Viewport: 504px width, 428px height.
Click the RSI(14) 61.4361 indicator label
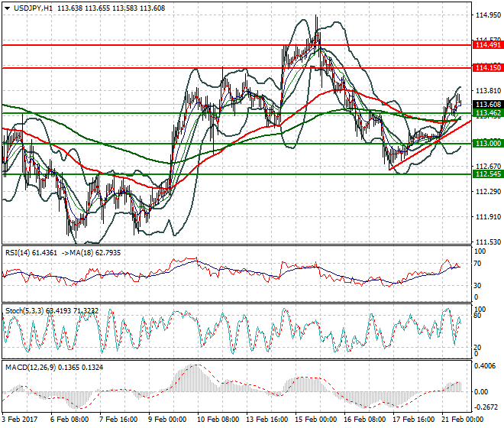(31, 253)
